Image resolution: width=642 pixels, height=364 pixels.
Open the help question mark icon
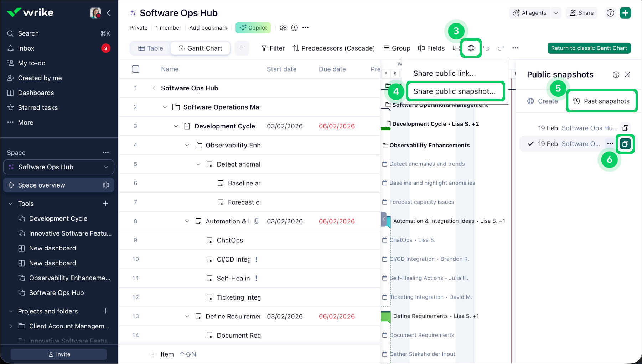click(x=610, y=13)
